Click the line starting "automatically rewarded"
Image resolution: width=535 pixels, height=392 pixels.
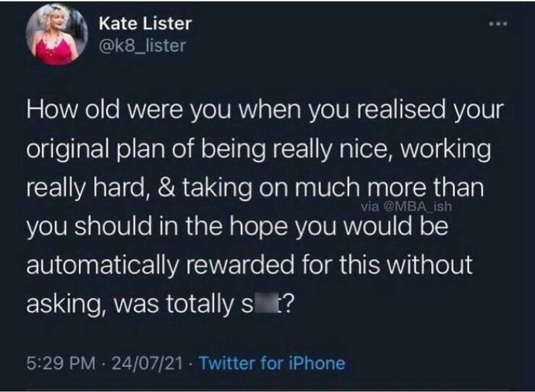click(x=249, y=265)
